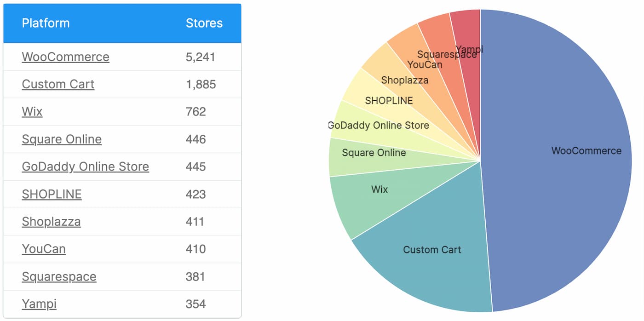Click the Stores column header

204,23
